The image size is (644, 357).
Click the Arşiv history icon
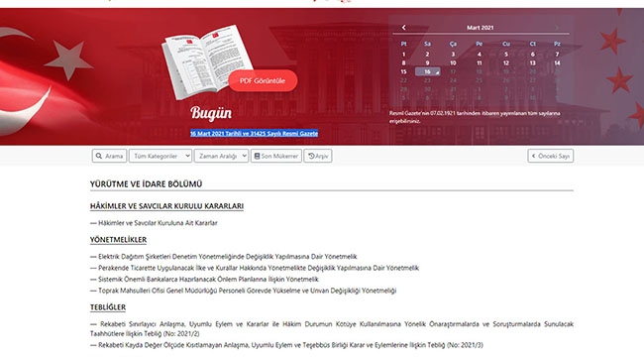(x=311, y=156)
